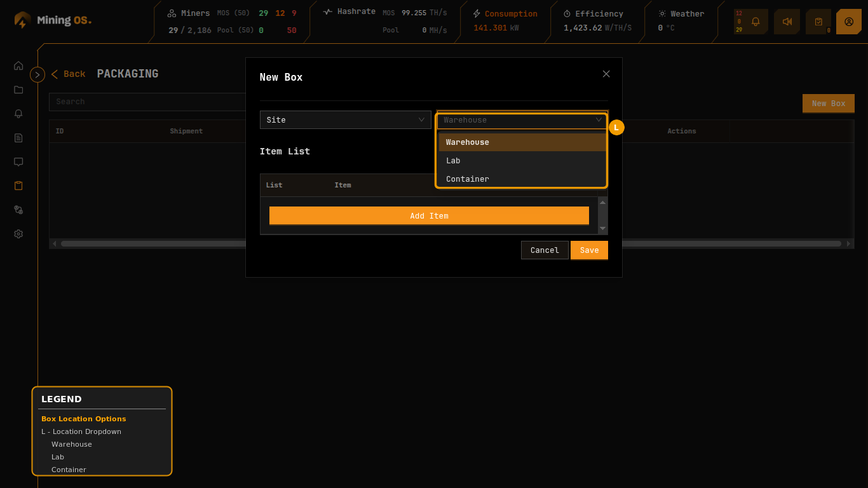Viewport: 868px width, 488px height.
Task: Click inside the Search field
Action: coord(147,102)
